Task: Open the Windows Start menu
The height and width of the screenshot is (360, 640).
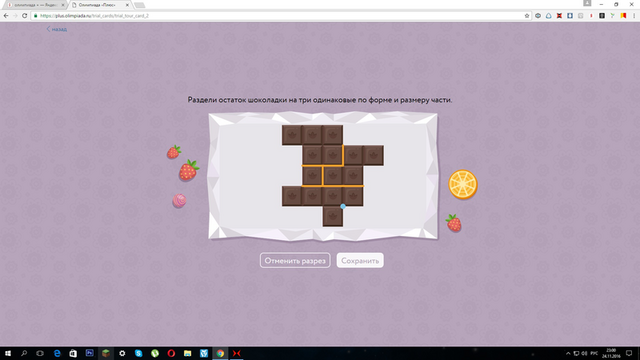Action: click(x=8, y=353)
